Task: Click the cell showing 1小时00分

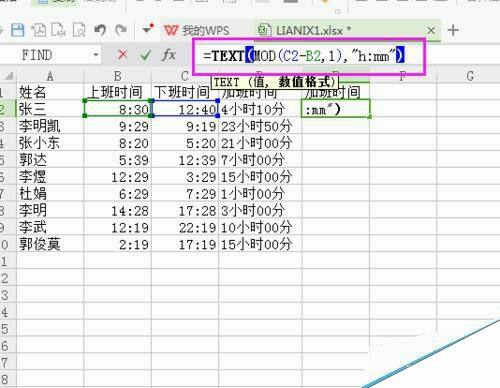Action: pyautogui.click(x=260, y=193)
